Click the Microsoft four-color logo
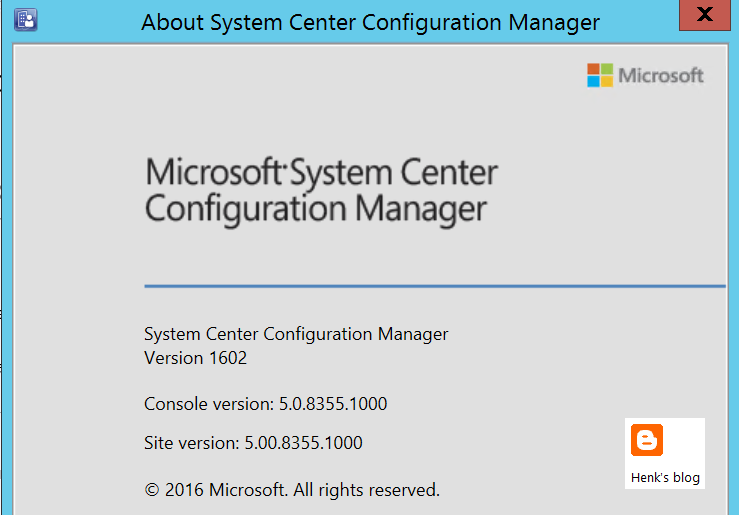 tap(600, 75)
